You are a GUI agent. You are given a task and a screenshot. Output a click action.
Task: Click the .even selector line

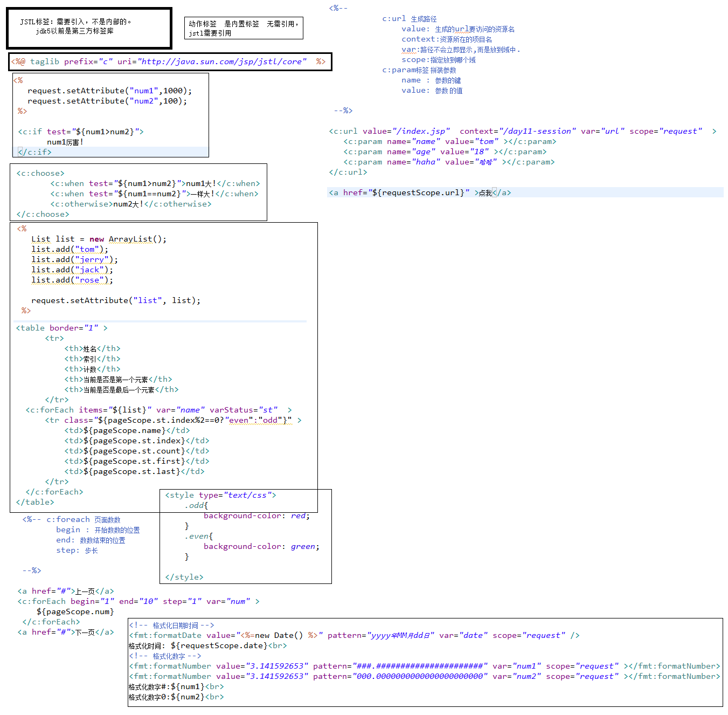coord(199,536)
